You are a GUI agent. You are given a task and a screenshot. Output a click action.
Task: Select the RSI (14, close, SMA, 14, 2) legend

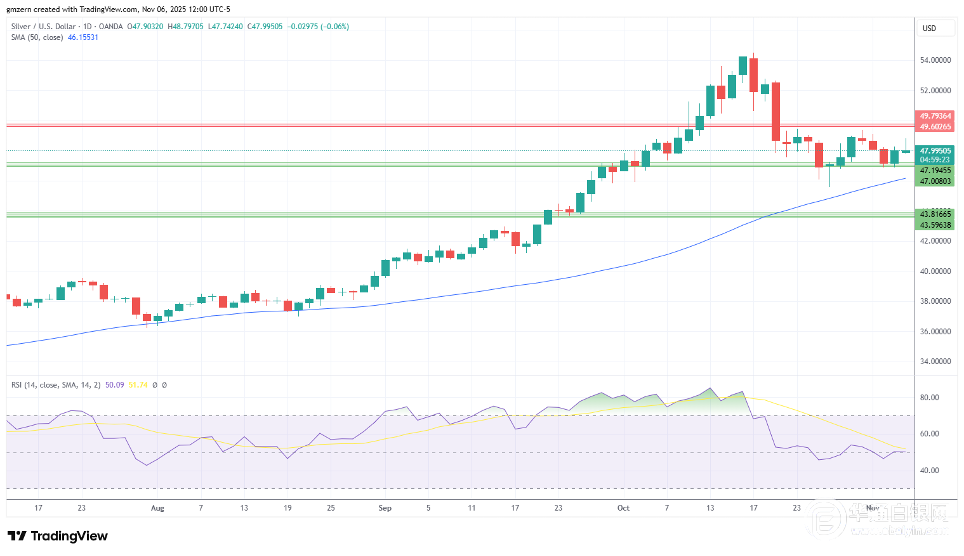tap(62, 384)
